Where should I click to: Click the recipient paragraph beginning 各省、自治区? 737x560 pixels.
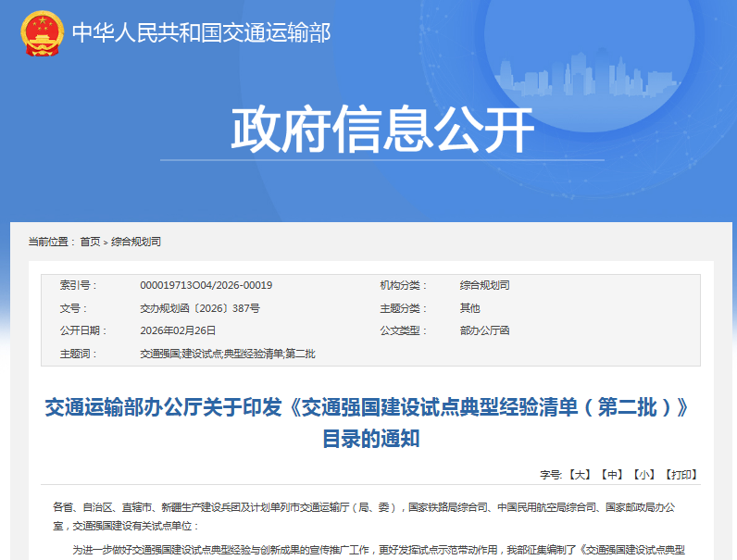pyautogui.click(x=370, y=516)
